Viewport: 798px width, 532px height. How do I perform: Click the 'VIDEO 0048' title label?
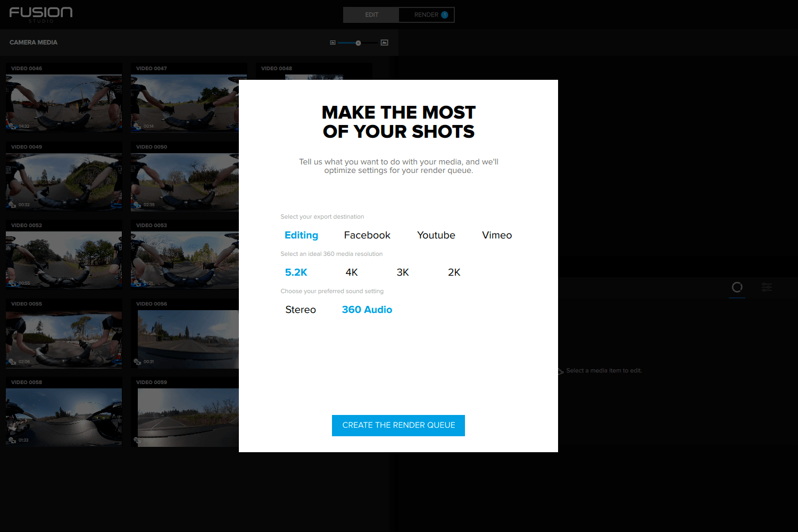click(x=277, y=68)
